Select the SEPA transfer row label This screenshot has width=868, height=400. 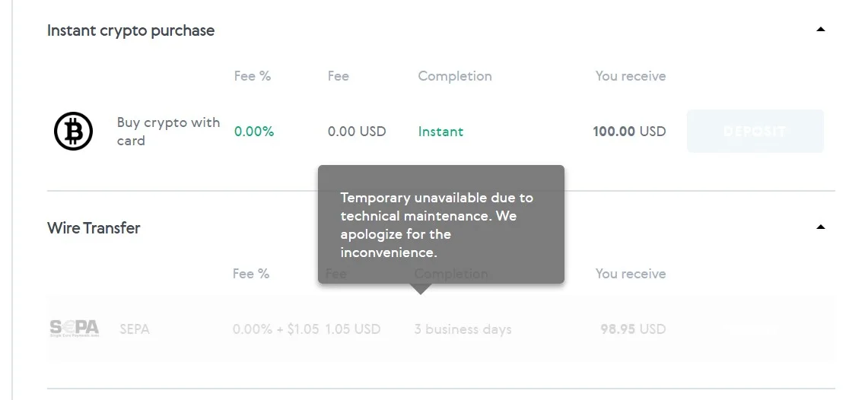pyautogui.click(x=135, y=329)
